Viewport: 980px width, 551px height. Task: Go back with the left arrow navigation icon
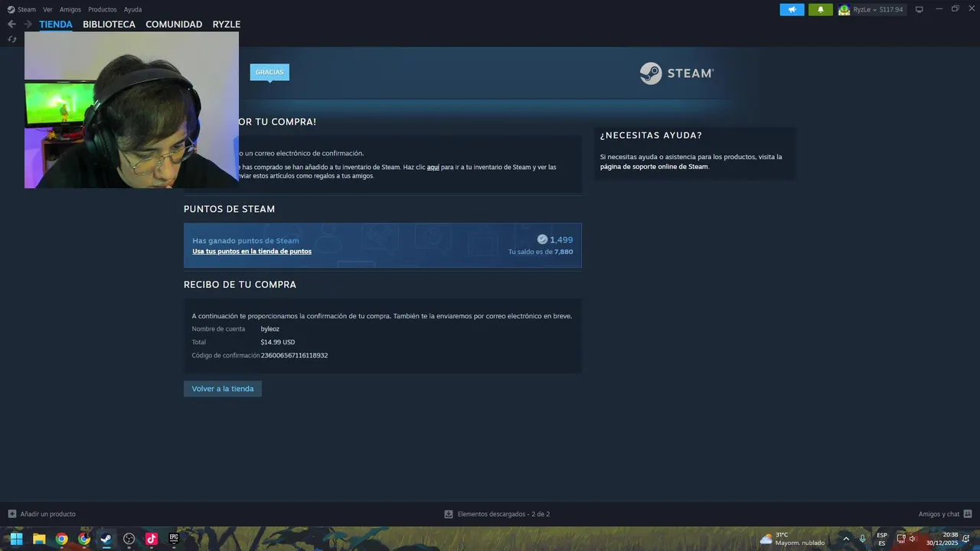coord(11,24)
